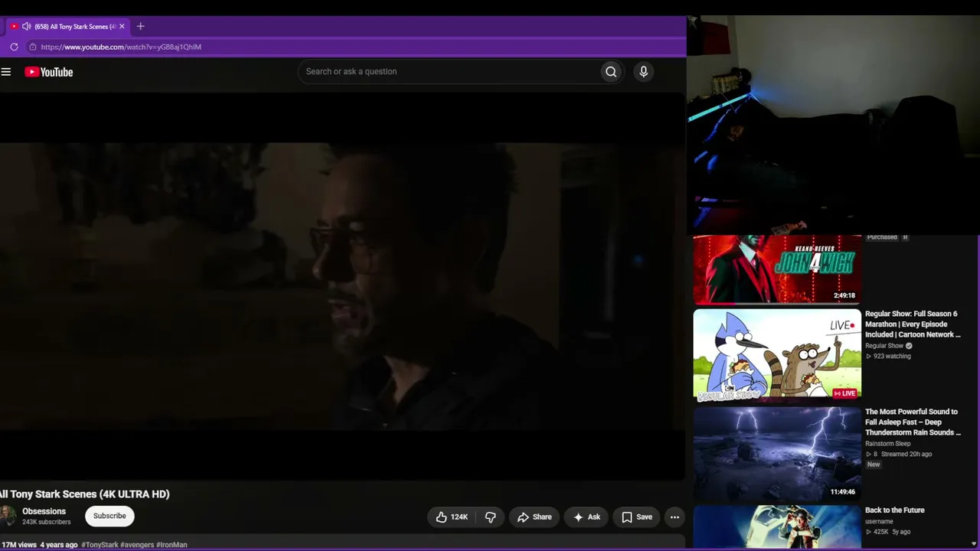Open the Regular Show Full Season 6 Marathon title
The width and height of the screenshot is (980, 551).
pos(913,324)
